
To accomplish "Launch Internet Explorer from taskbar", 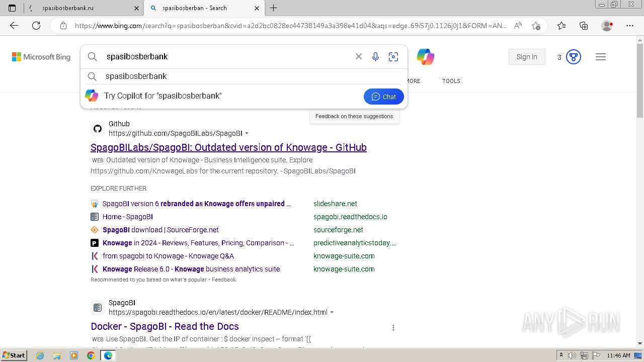I will 40,355.
